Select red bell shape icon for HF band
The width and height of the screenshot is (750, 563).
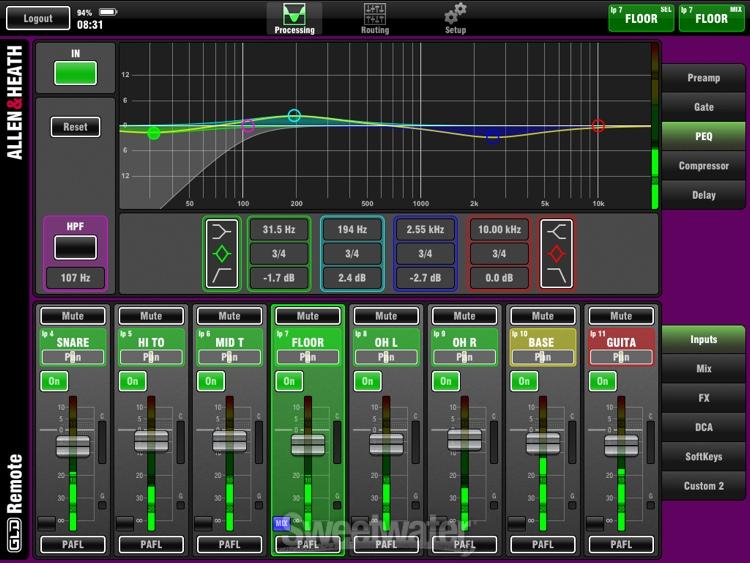pyautogui.click(x=558, y=254)
